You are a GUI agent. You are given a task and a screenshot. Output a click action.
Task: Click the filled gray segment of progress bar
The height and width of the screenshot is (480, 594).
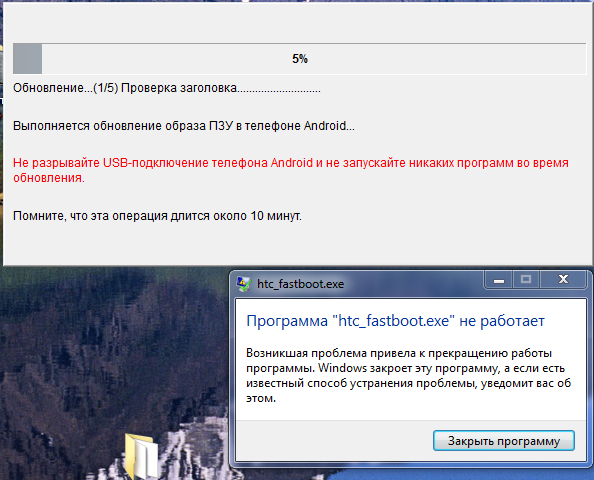[x=28, y=59]
